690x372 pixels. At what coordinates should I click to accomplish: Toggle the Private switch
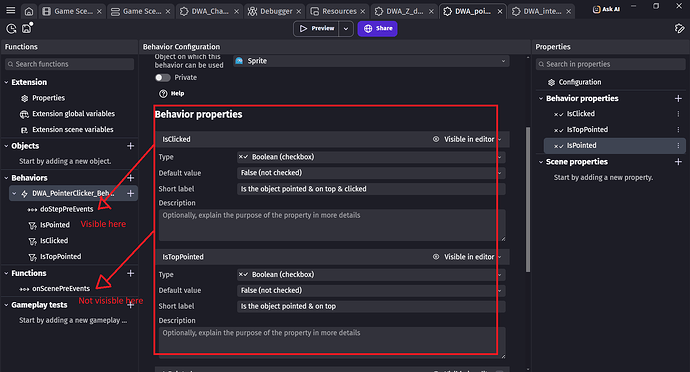pyautogui.click(x=162, y=77)
